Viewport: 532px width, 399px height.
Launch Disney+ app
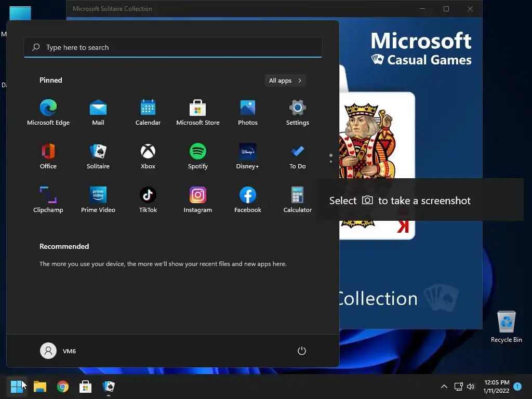tap(248, 156)
